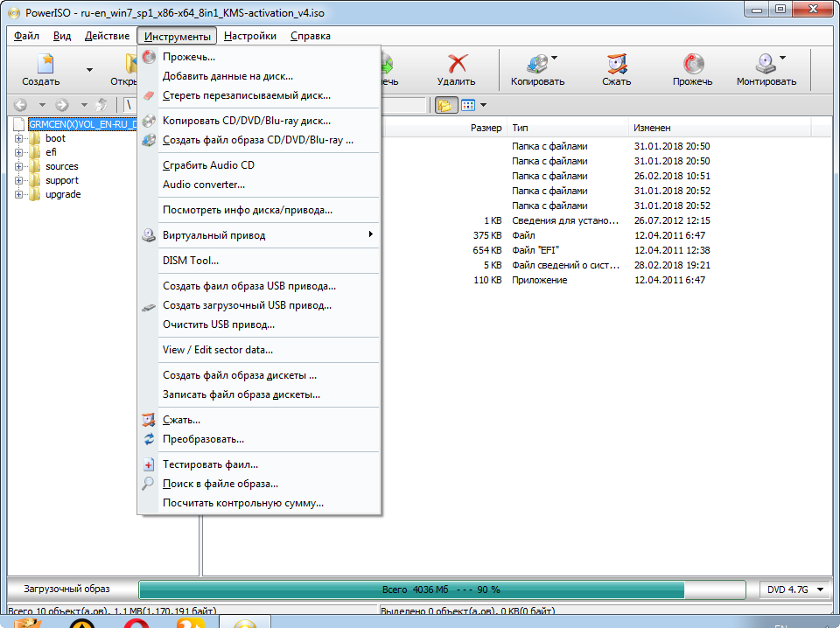Image resolution: width=840 pixels, height=628 pixels.
Task: Open the Настройки menu
Action: pyautogui.click(x=250, y=36)
